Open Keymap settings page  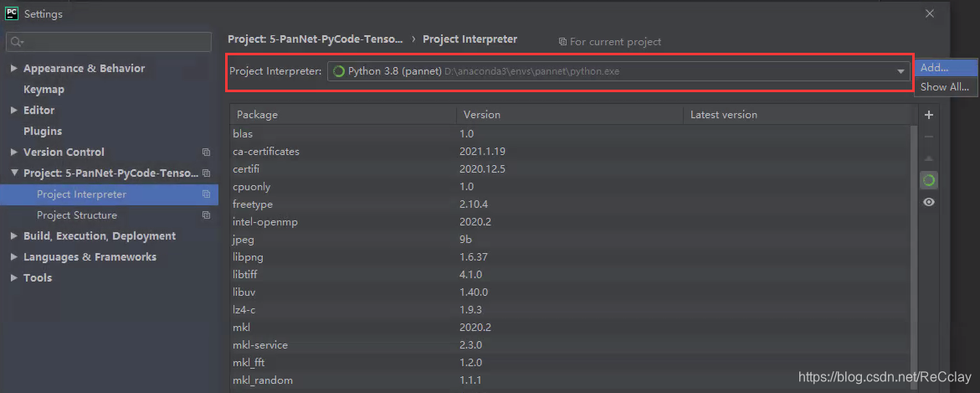[44, 90]
